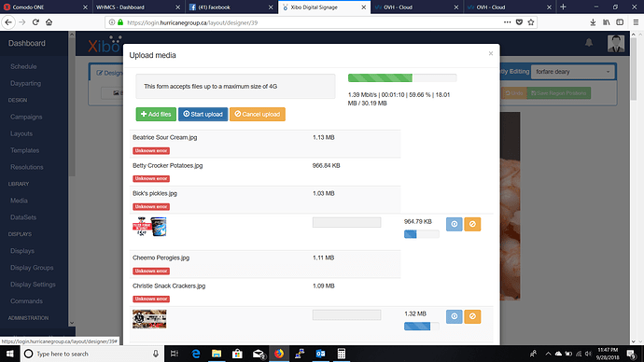The height and width of the screenshot is (362, 644).
Task: Click the blue start icon for the 1.32 MB file
Action: coord(454,316)
